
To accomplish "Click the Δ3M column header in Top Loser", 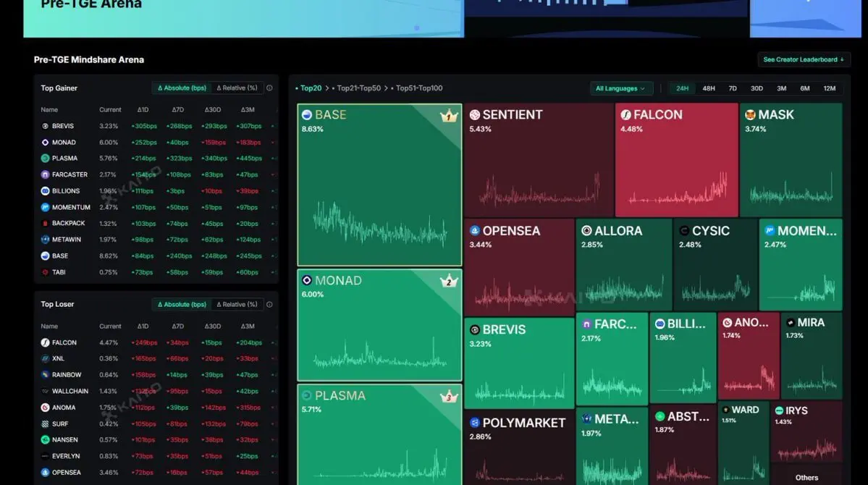I will (248, 326).
